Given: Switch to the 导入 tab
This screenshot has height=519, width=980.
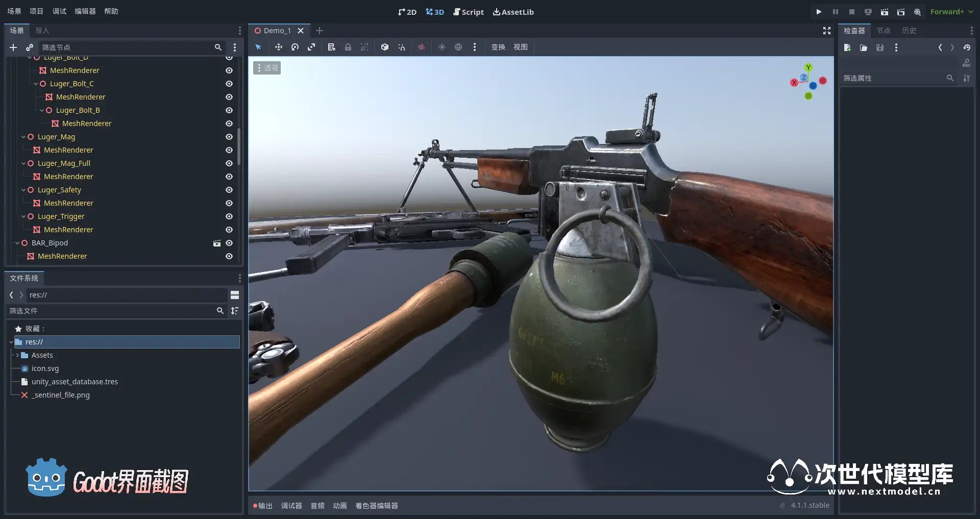Looking at the screenshot, I should 42,31.
